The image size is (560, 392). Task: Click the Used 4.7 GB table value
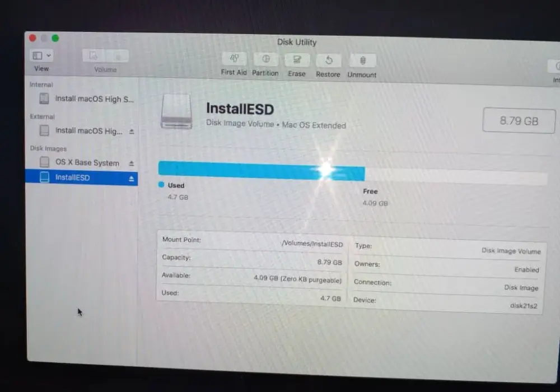[331, 298]
